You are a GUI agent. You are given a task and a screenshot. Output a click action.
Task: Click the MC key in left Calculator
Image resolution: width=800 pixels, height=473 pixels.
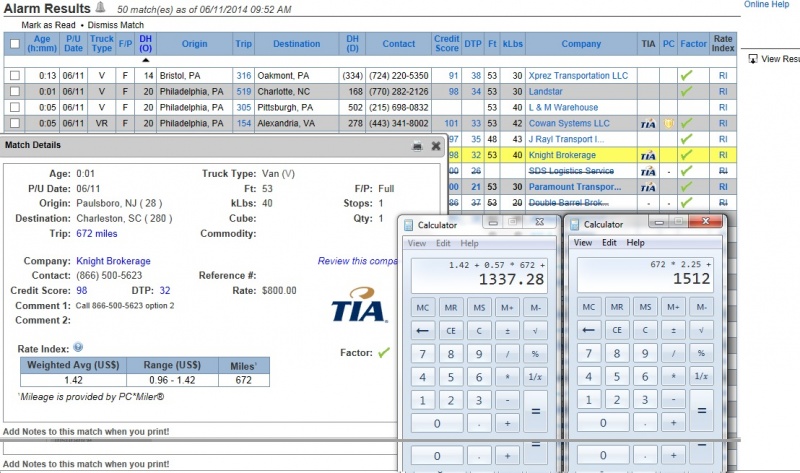click(x=422, y=308)
